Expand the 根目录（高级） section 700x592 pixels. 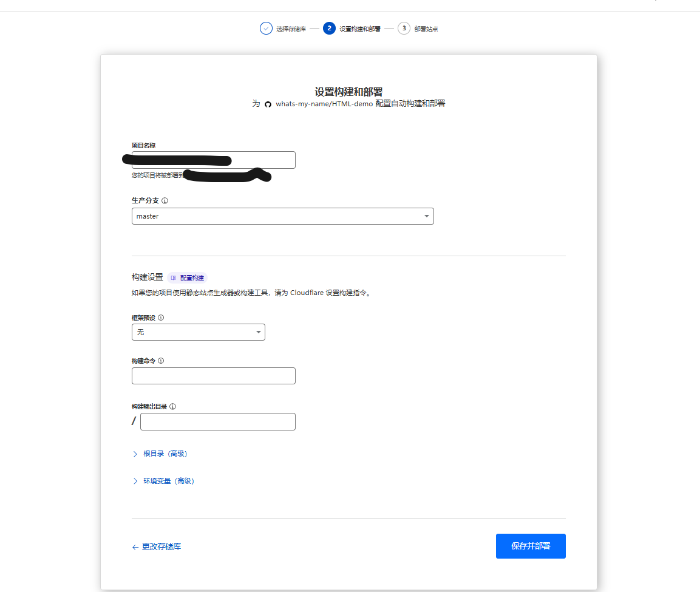(x=163, y=454)
